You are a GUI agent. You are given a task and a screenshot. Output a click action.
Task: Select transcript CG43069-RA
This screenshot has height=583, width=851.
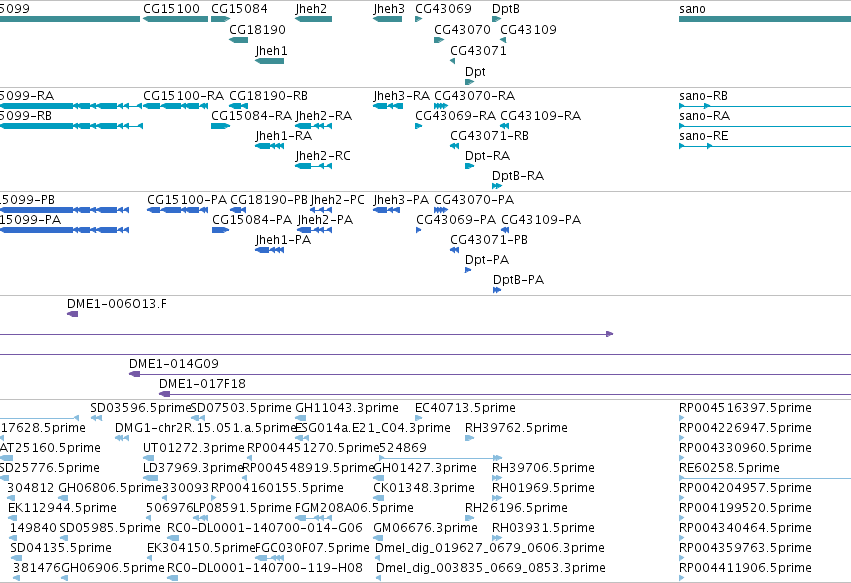tap(418, 126)
